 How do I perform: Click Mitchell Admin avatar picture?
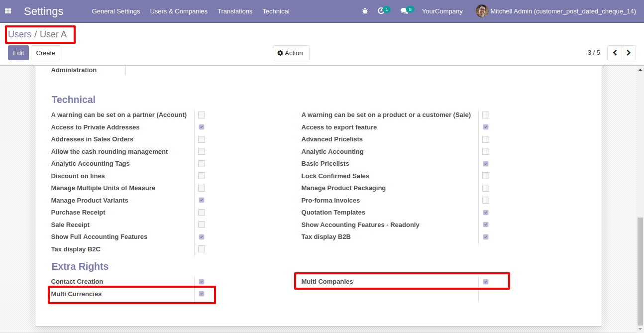482,11
